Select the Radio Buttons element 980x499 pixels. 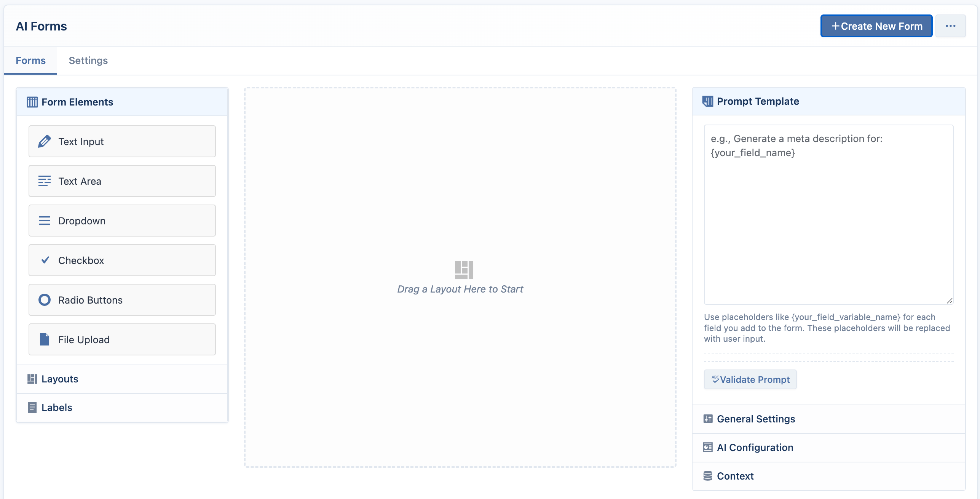pos(122,300)
